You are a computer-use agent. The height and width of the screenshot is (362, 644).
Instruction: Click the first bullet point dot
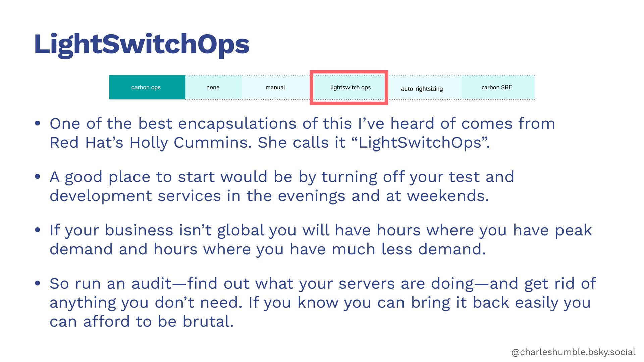[x=38, y=123]
